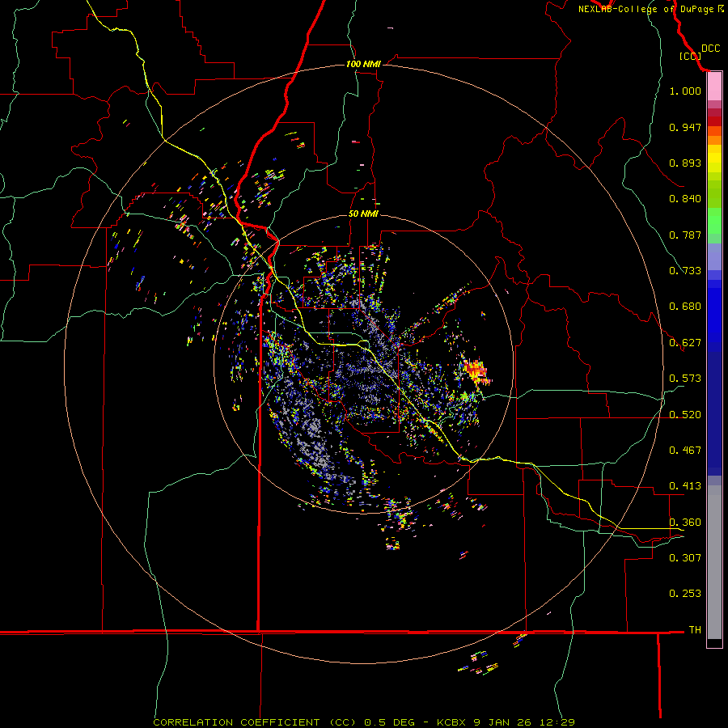Screen dimensions: 728x728
Task: Click the [CC] units label
Action: [691, 56]
